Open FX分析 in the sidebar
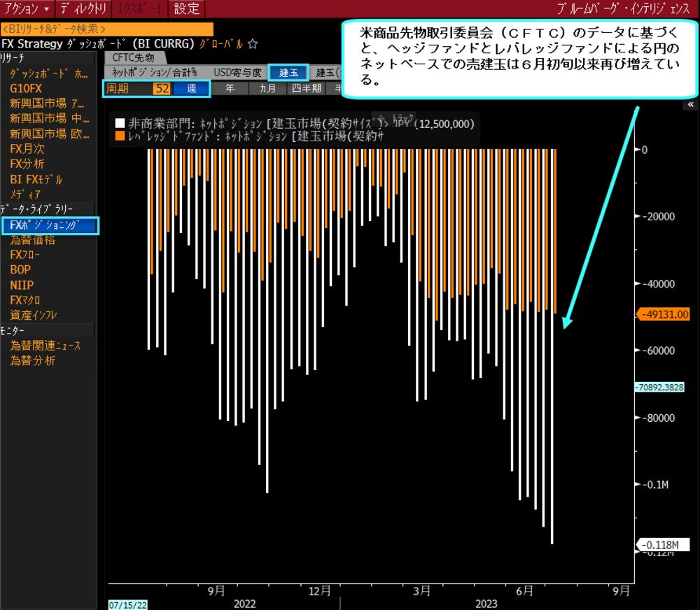This screenshot has height=610, width=700. pyautogui.click(x=27, y=164)
